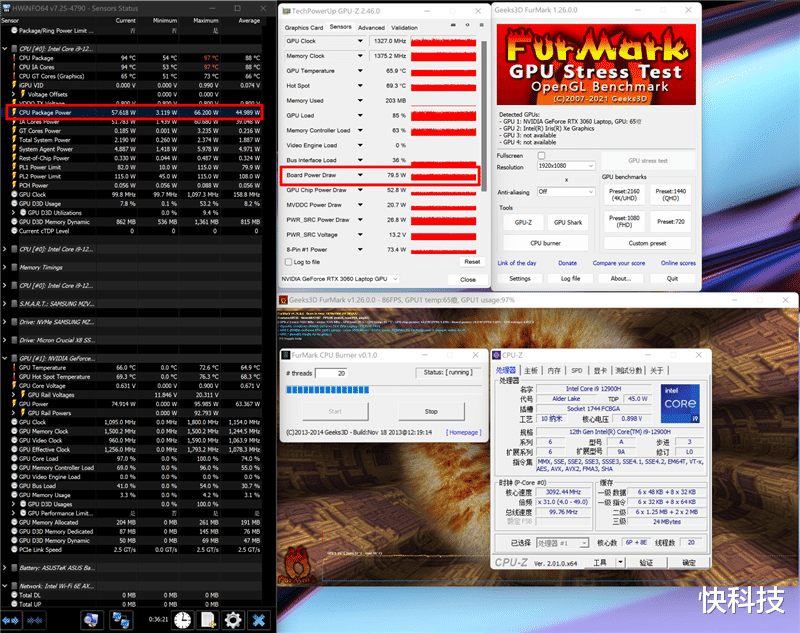The width and height of the screenshot is (800, 633).
Task: Open Board Power Draw dropdown arrow
Action: pyautogui.click(x=360, y=175)
